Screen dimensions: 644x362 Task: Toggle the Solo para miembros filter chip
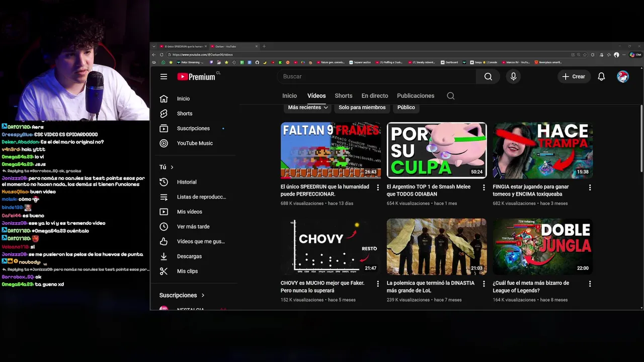[x=362, y=108]
